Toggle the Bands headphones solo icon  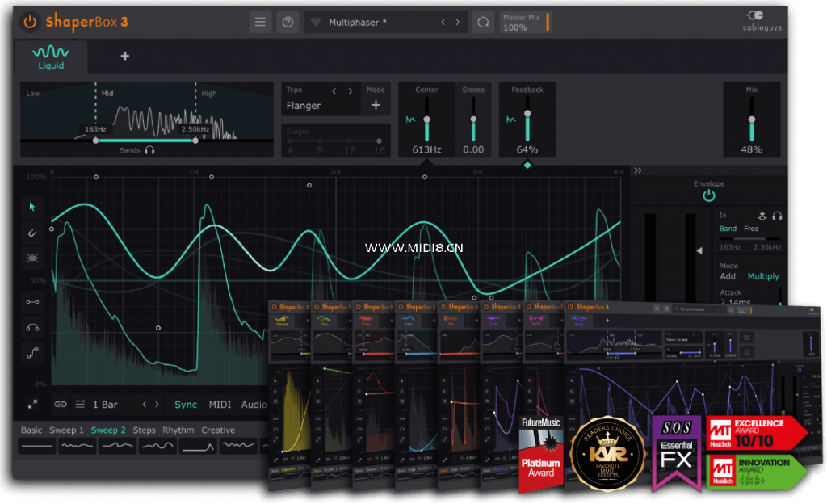(x=149, y=150)
